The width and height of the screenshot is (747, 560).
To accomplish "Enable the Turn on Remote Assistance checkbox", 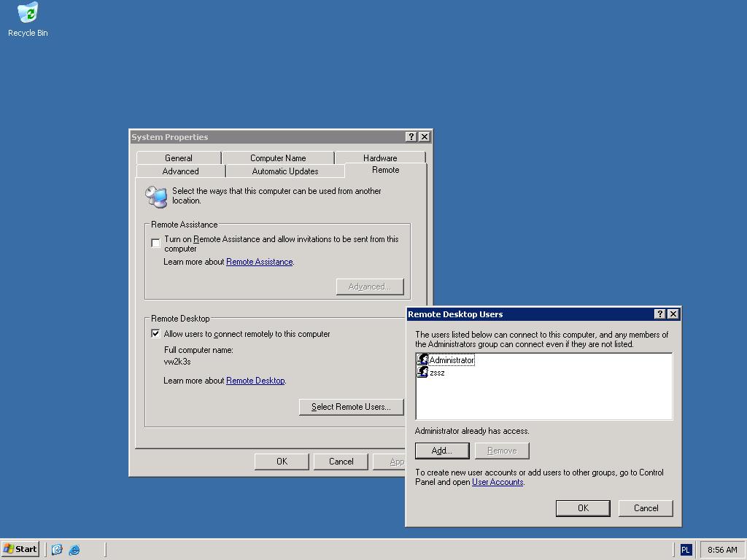I will click(x=155, y=243).
